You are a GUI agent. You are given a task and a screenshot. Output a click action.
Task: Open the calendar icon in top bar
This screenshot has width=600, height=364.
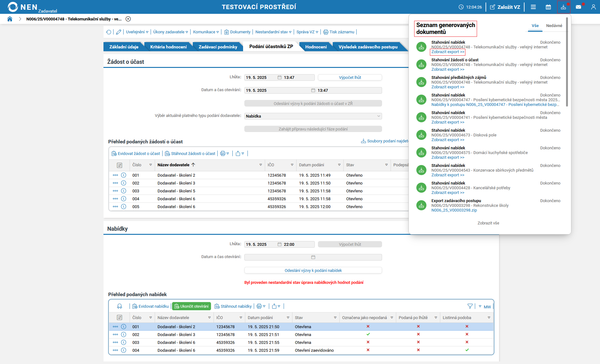(548, 7)
